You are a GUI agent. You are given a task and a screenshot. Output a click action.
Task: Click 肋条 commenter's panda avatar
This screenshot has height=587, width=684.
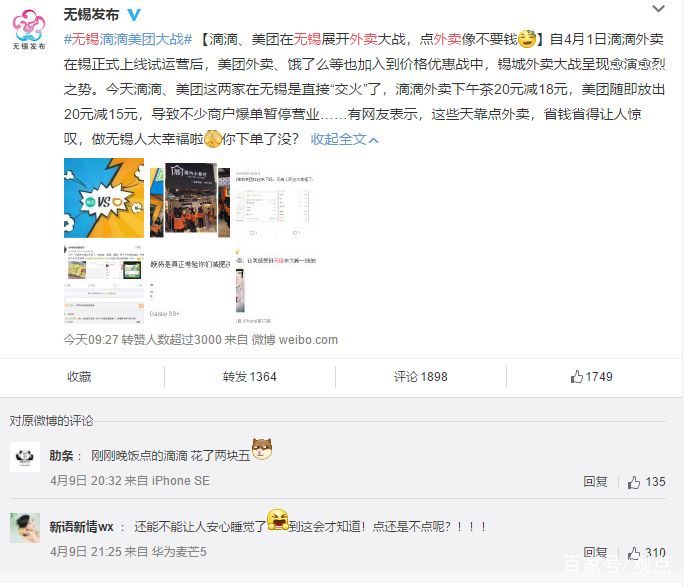(25, 457)
